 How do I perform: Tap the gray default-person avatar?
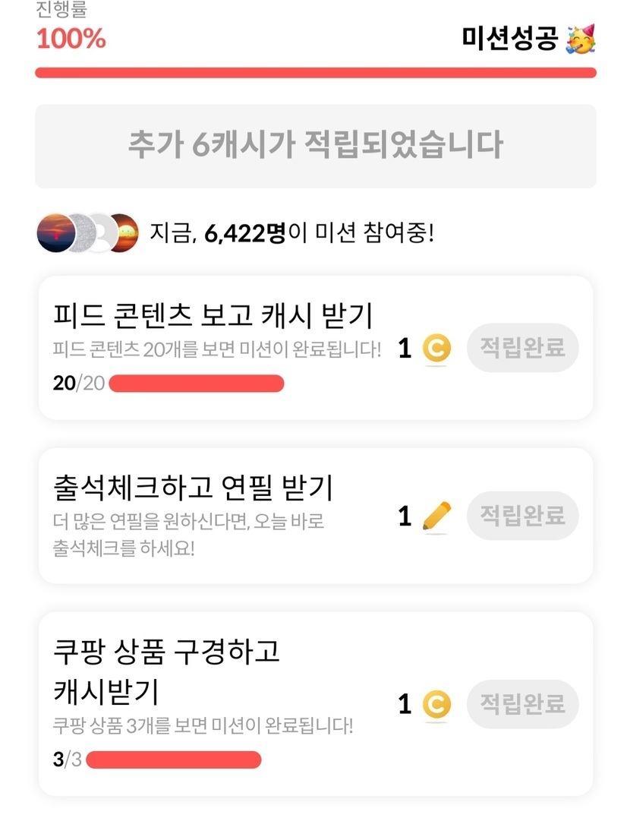100,233
